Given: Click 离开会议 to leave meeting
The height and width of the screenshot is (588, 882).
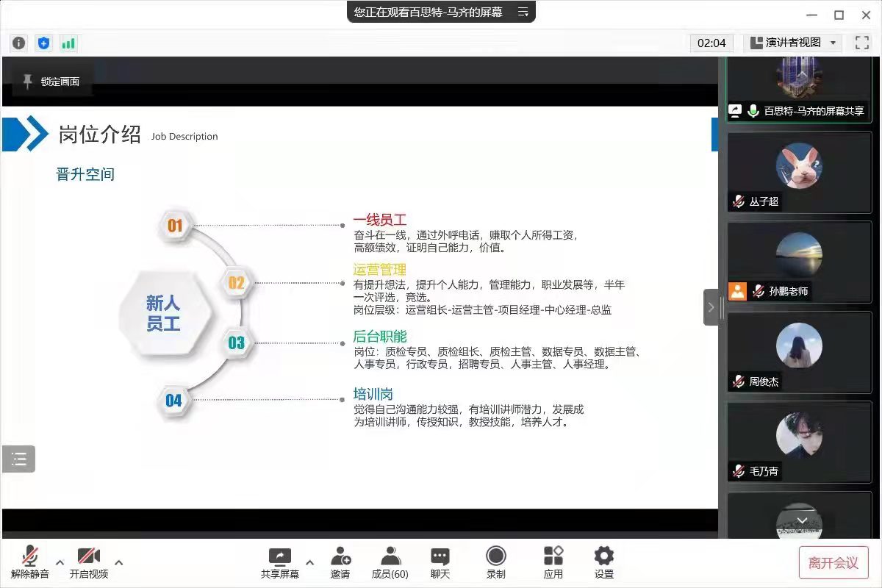Looking at the screenshot, I should pos(833,563).
